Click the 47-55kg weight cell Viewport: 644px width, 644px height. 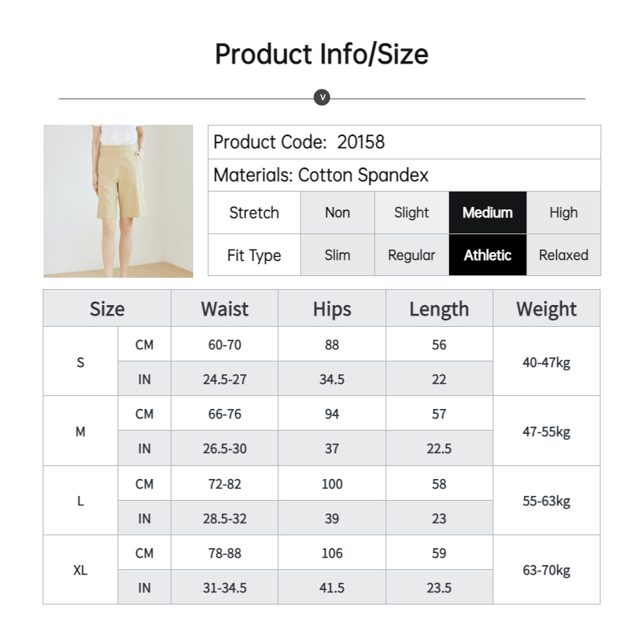click(x=547, y=431)
